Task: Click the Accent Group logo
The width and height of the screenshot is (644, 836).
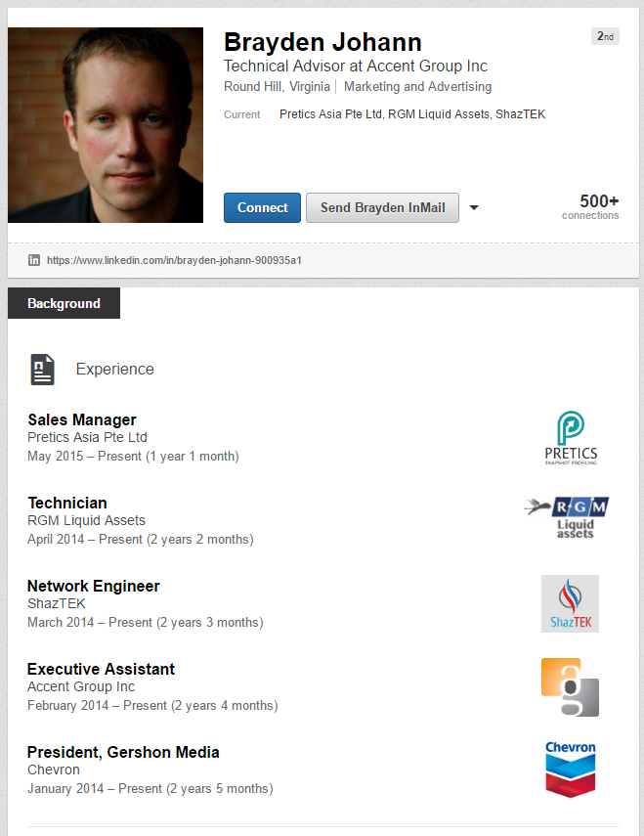Action: [x=570, y=686]
